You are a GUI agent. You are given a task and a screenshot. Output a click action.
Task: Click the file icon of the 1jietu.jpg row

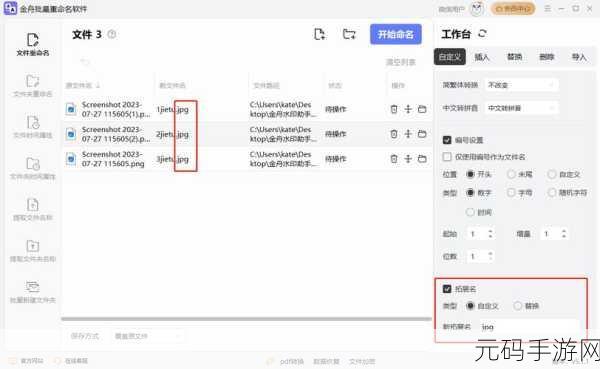coord(71,109)
